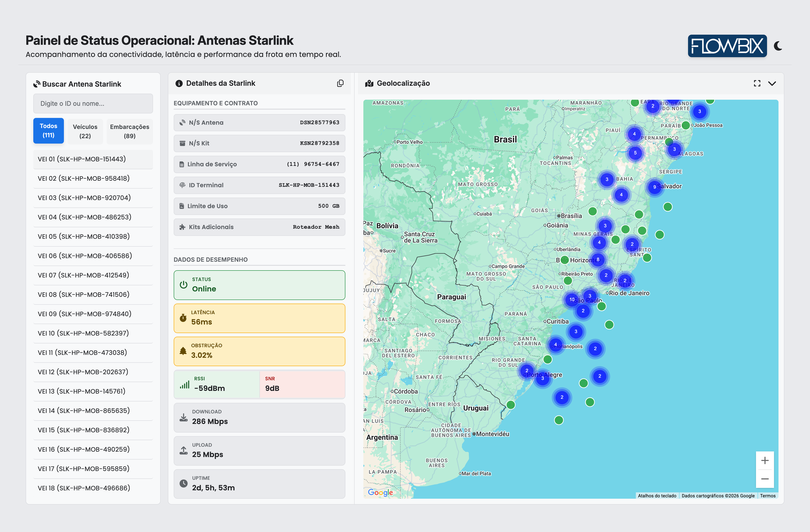This screenshot has width=810, height=532.
Task: Click the Status power icon
Action: [x=184, y=285]
